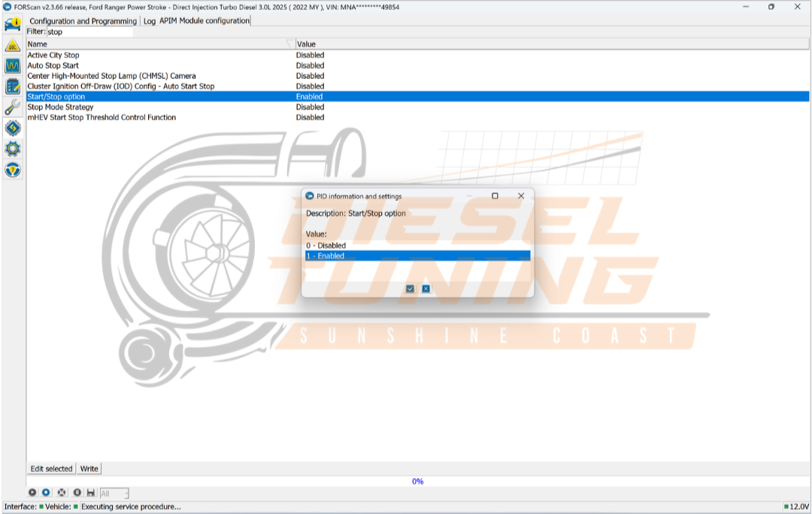
Task: Click the Name column filter arrow
Action: click(x=290, y=44)
